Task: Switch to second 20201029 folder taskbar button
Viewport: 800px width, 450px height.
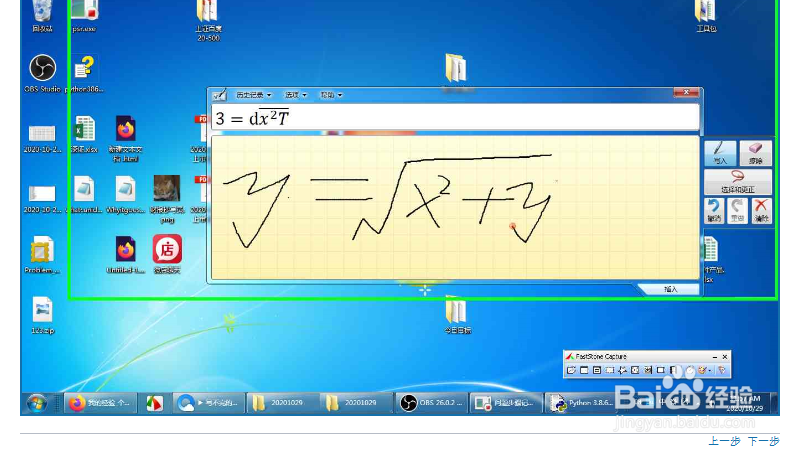Action: 356,403
